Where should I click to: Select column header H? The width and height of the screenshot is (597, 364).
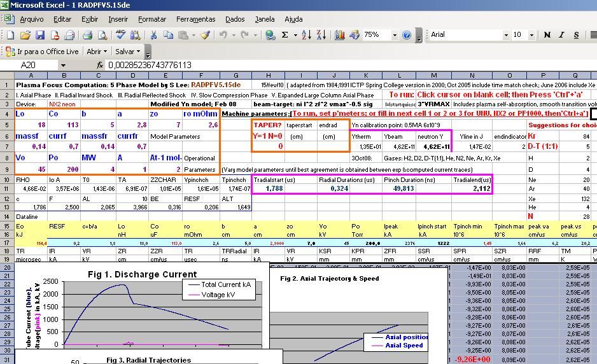point(269,75)
